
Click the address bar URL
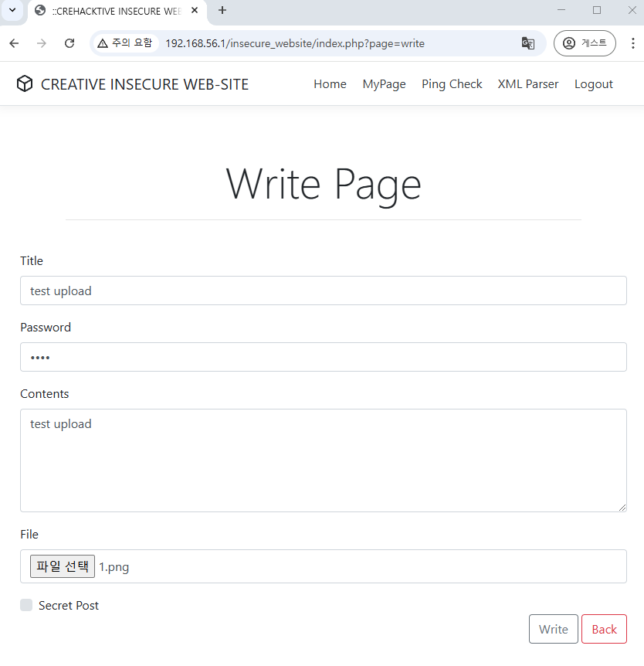[295, 43]
